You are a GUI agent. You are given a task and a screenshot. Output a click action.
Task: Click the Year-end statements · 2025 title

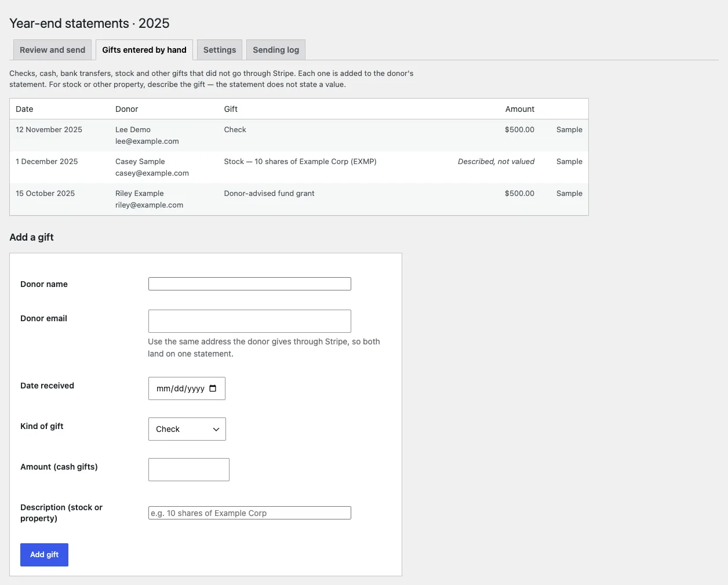coord(89,23)
